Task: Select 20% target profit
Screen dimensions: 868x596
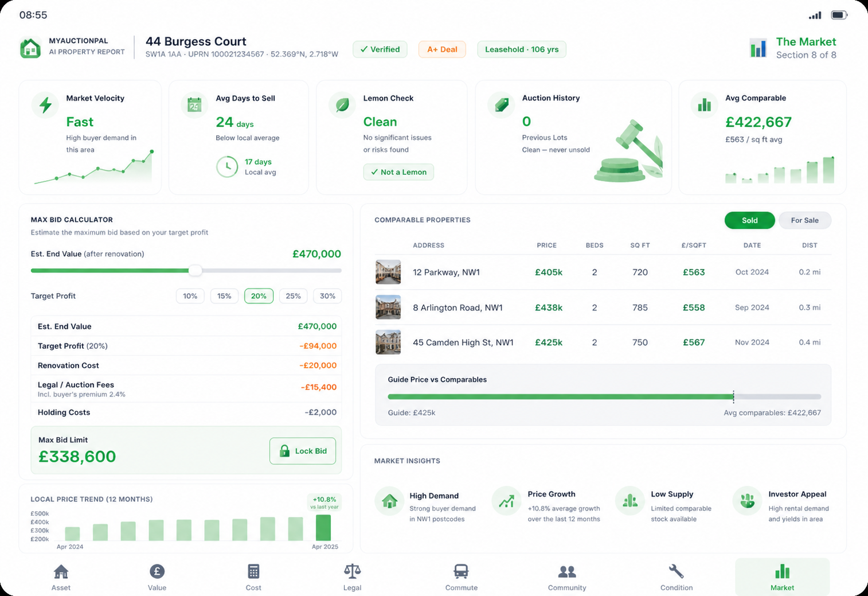Action: click(x=259, y=296)
